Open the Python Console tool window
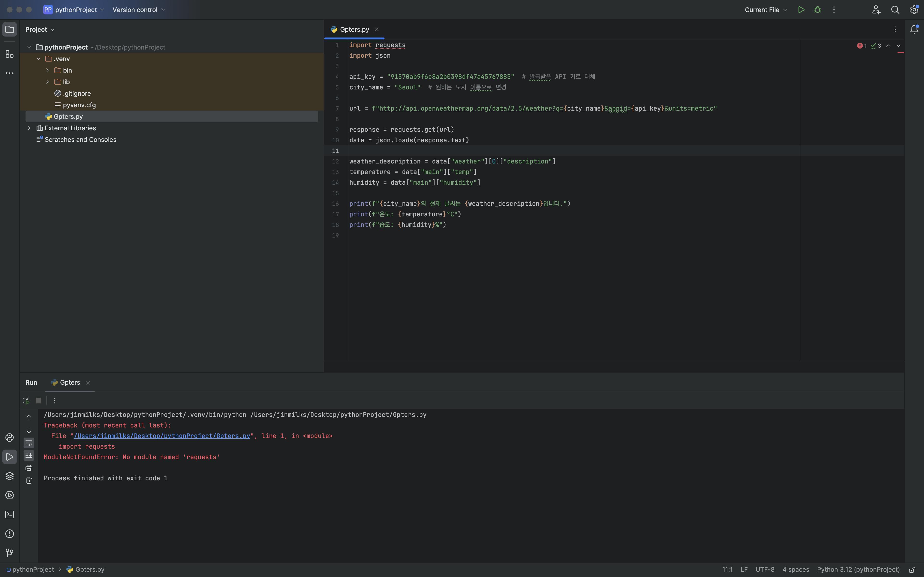 pyautogui.click(x=10, y=438)
